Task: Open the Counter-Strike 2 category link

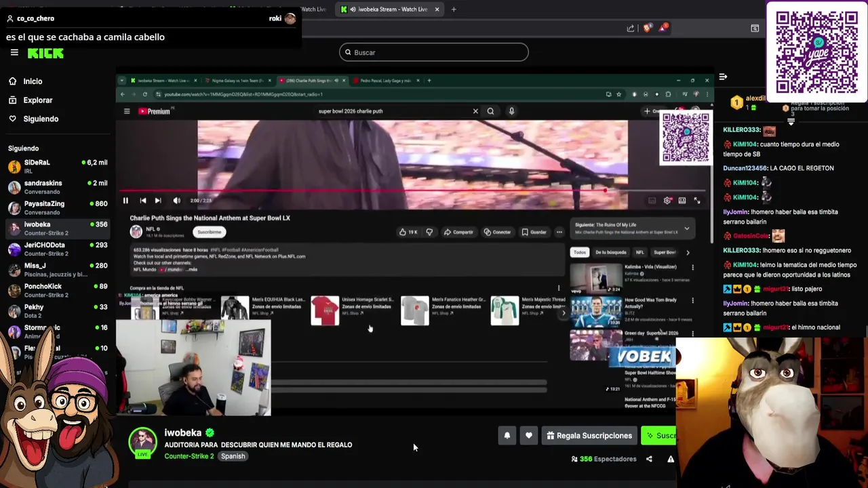Action: tap(189, 456)
